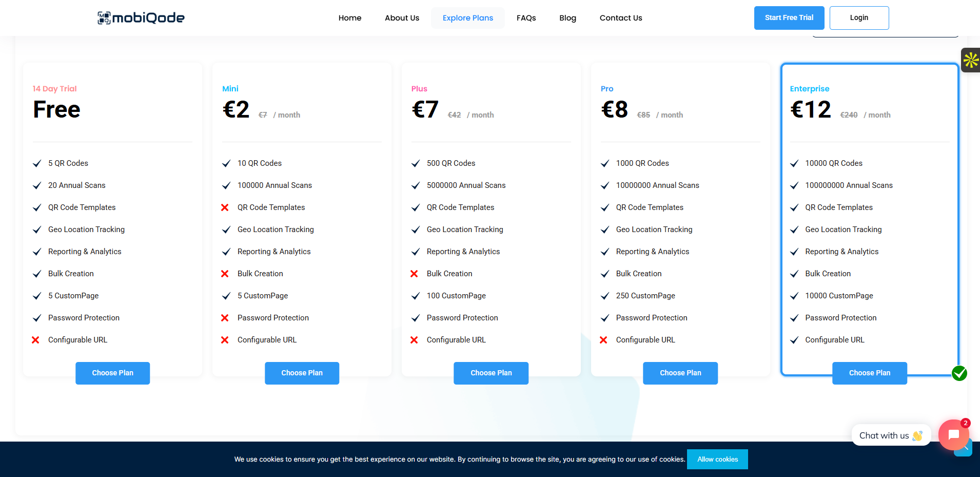Click the Login button
This screenshot has height=477, width=980.
pyautogui.click(x=858, y=18)
